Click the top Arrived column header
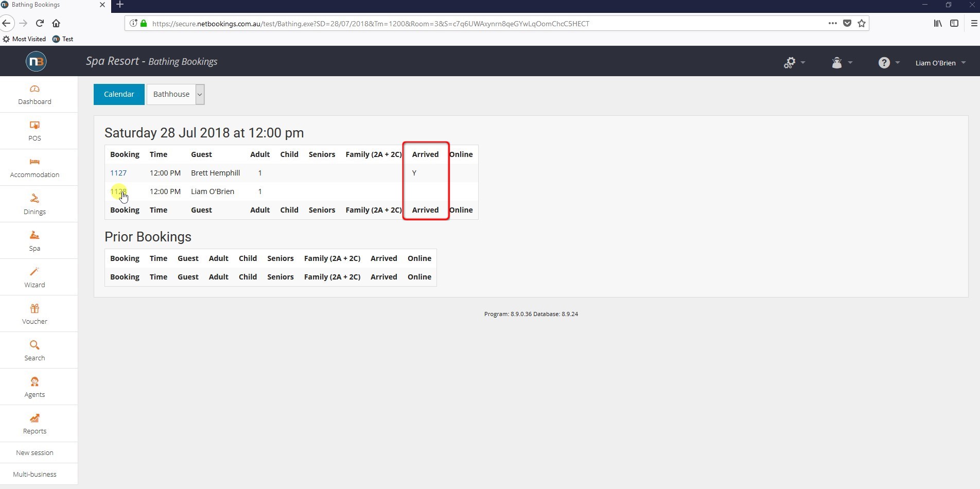980x489 pixels. click(x=425, y=154)
